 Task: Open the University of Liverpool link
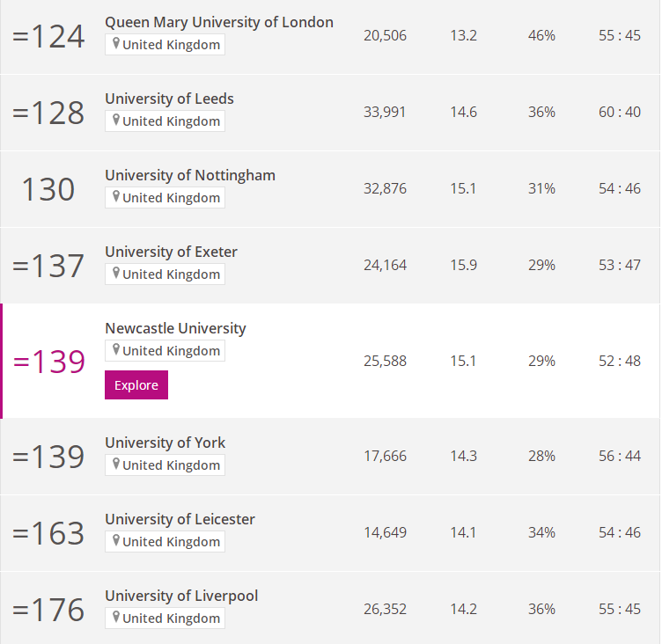pos(181,596)
